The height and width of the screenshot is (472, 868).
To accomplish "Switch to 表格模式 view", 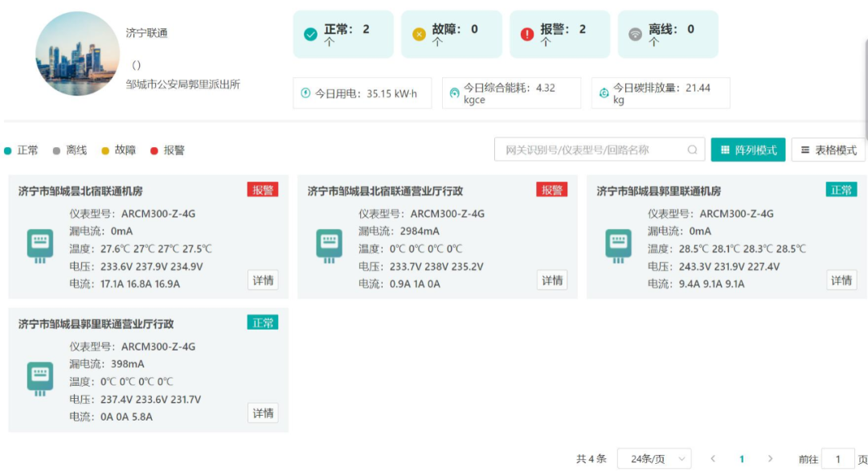I will click(827, 150).
